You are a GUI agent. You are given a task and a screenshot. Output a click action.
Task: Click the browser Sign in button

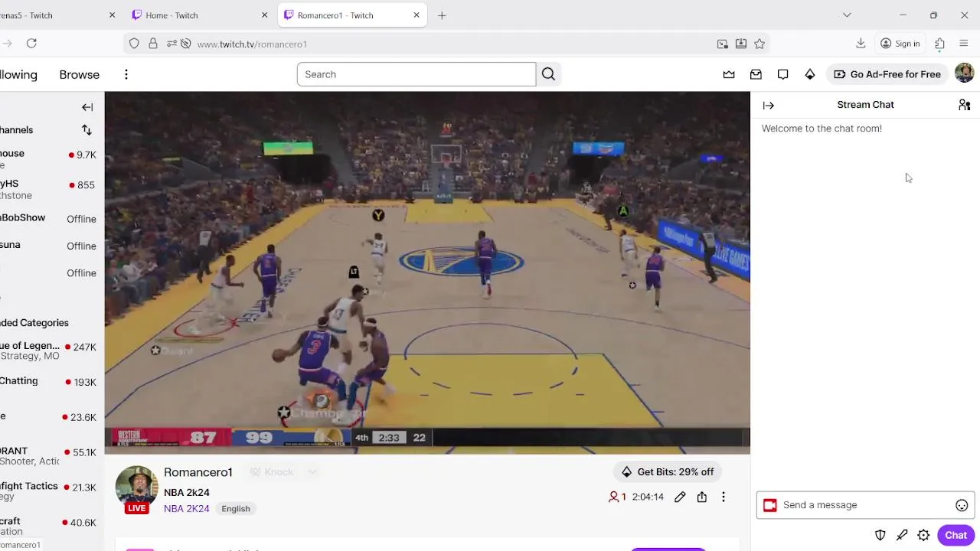click(x=900, y=44)
